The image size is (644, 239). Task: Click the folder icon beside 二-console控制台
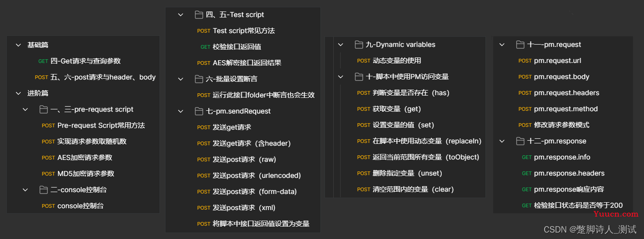click(44, 190)
